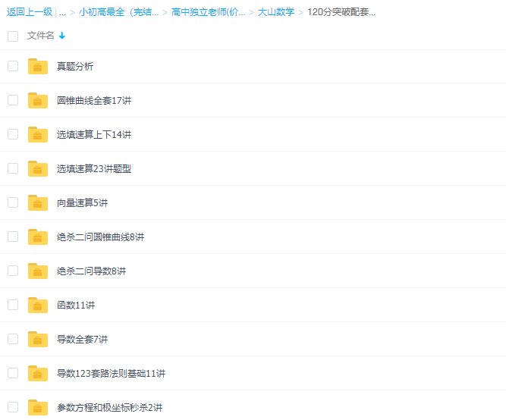
Task: Click the 返回上一级 link
Action: click(30, 12)
